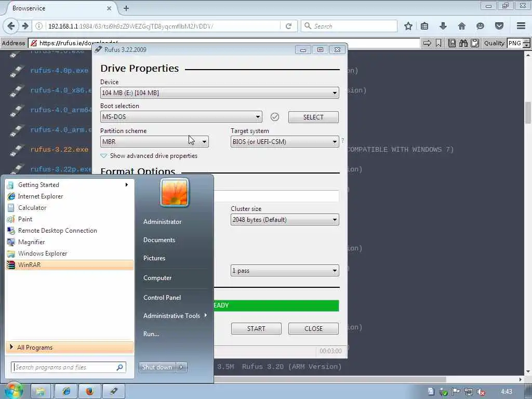Launch Paint from Start menu
This screenshot has width=532, height=399.
[x=70, y=219]
